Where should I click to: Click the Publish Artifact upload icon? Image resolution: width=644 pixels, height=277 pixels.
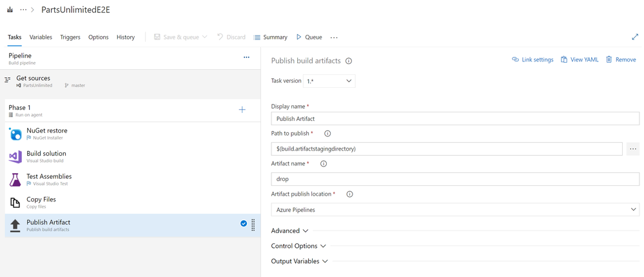click(x=15, y=225)
